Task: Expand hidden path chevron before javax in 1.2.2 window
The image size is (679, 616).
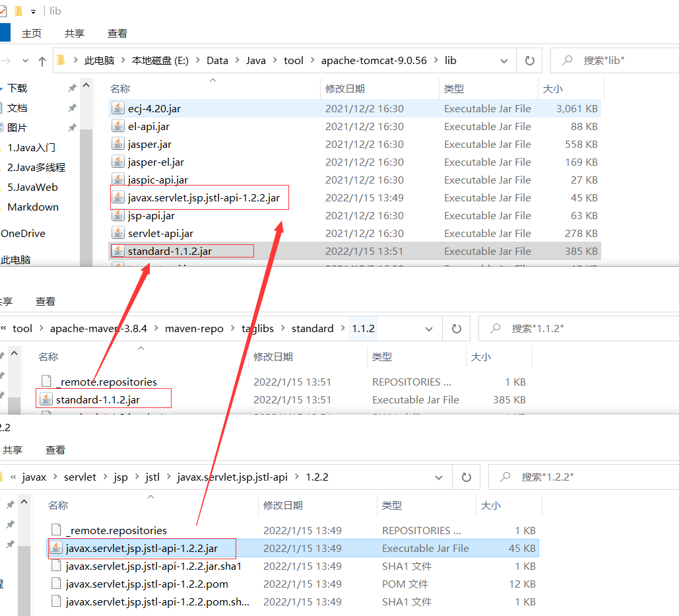Action: coord(13,477)
